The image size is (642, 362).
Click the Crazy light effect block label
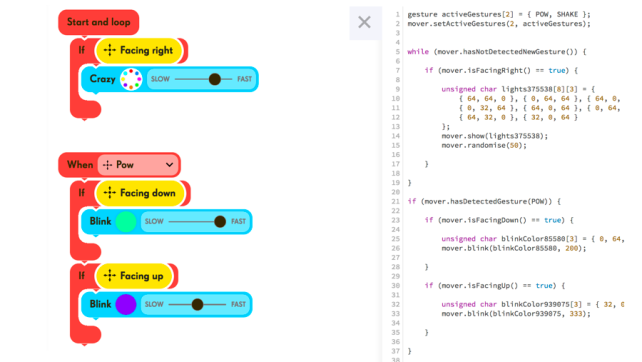click(102, 79)
